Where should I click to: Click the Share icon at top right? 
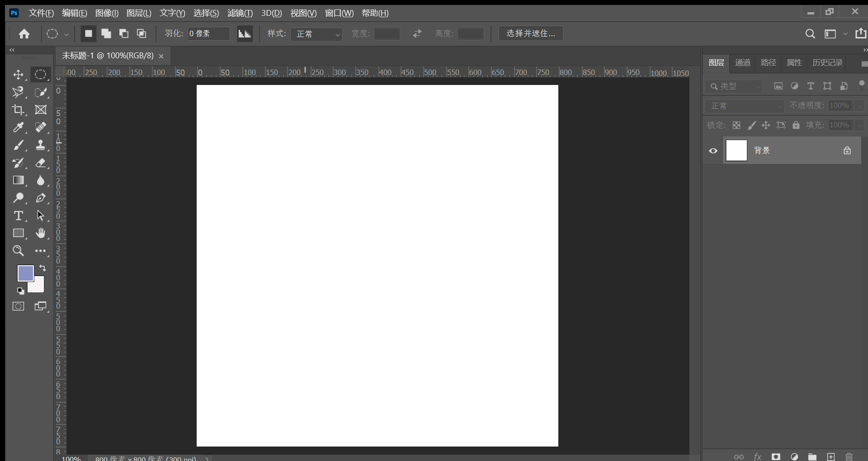coord(861,33)
